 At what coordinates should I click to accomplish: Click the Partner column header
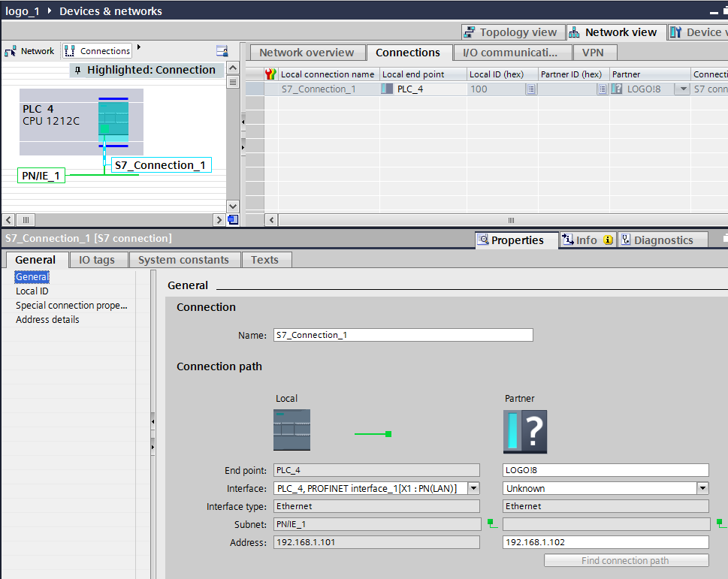650,74
